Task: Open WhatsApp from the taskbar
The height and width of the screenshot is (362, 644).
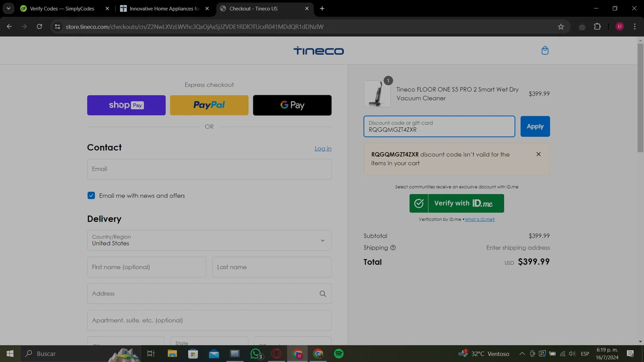Action: 256,354
